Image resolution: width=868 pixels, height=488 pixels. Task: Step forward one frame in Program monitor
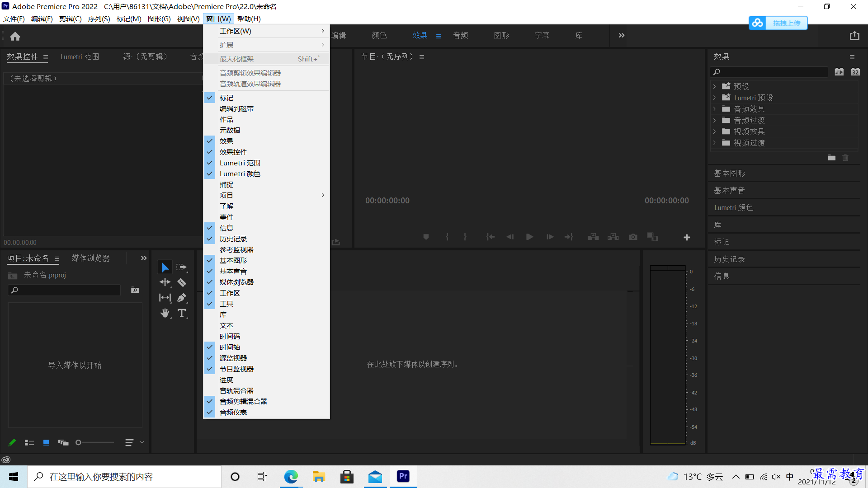pyautogui.click(x=550, y=237)
